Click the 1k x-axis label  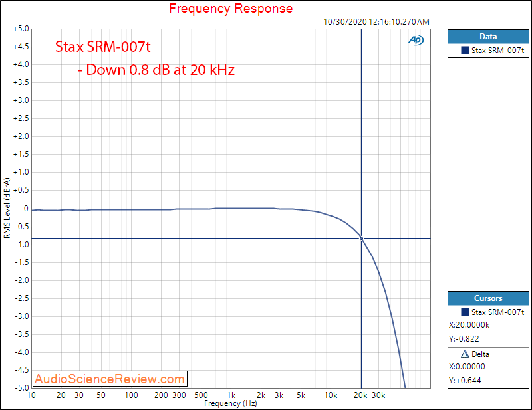point(231,395)
